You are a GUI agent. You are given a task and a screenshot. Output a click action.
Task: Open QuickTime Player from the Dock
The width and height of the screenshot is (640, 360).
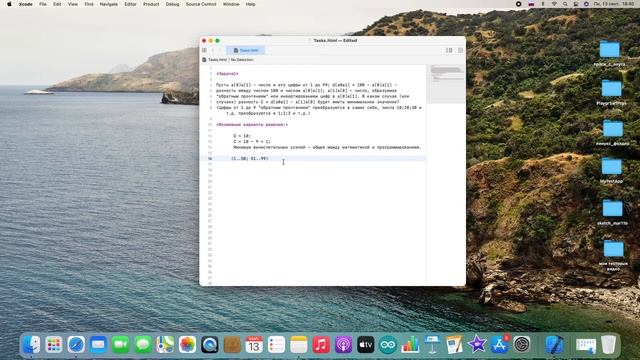pyautogui.click(x=209, y=345)
